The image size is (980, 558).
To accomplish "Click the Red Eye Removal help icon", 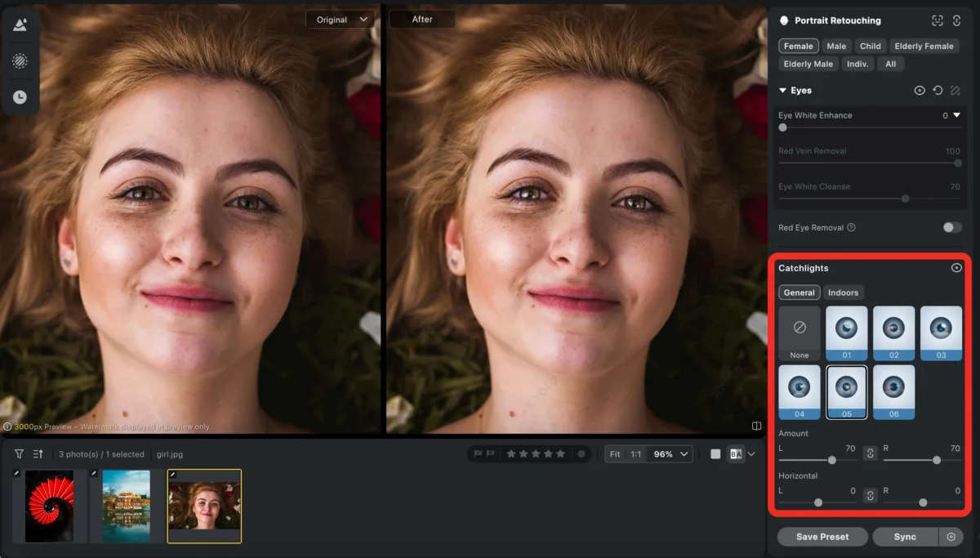I will click(851, 227).
